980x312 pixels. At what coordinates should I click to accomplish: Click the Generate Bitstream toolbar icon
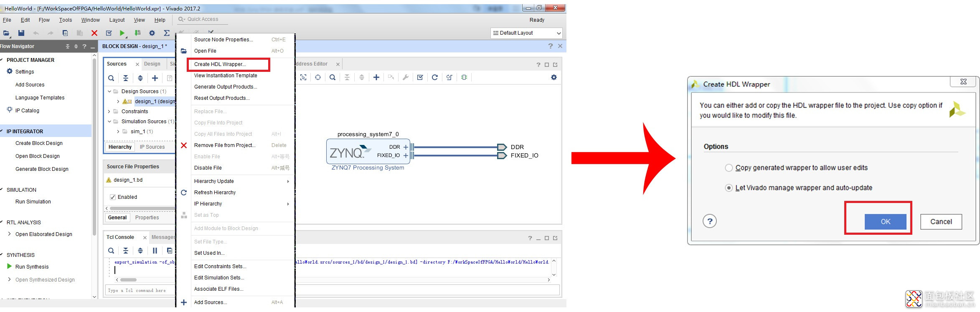tap(137, 33)
